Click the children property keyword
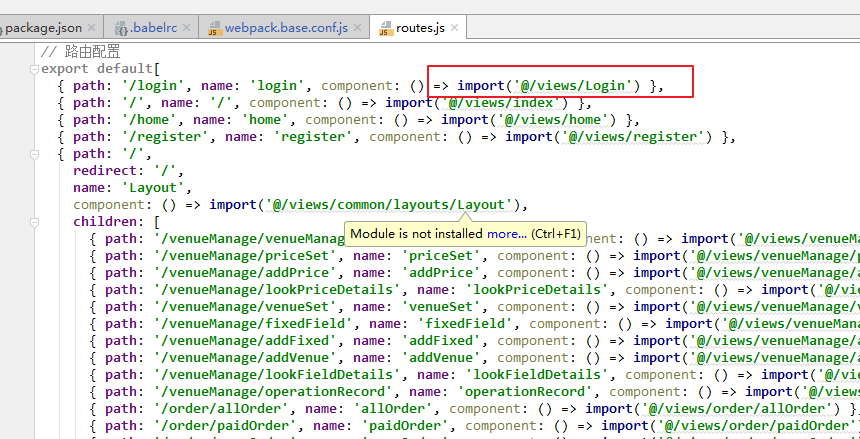The height and width of the screenshot is (439, 860). click(105, 222)
